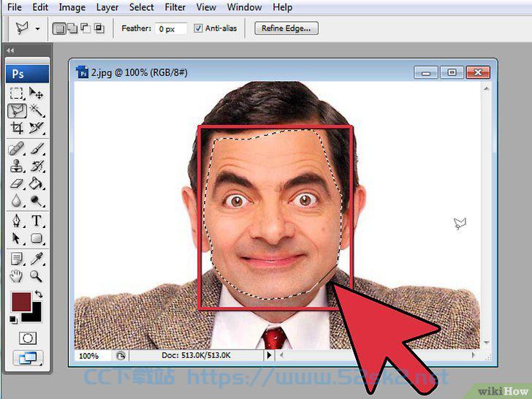Select the Rounded Rectangle shape tool

[x=37, y=238]
